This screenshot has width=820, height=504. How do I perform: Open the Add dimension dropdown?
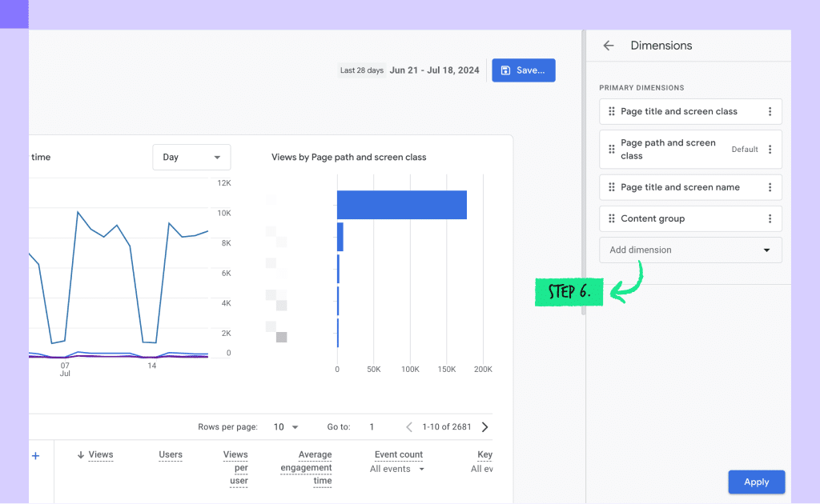coord(690,250)
